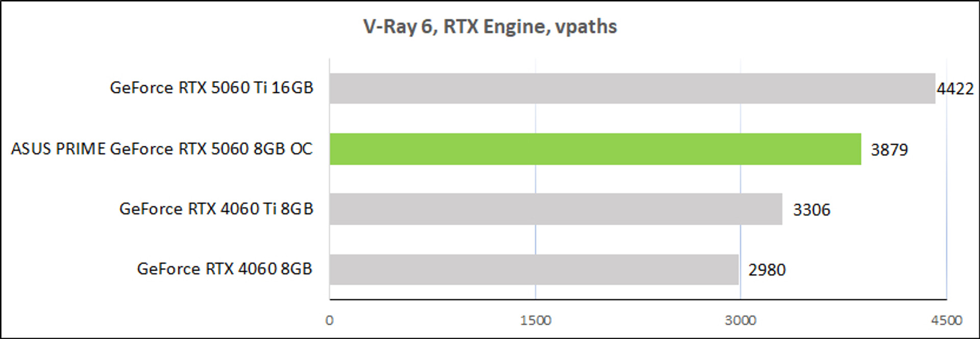The height and width of the screenshot is (339, 980).
Task: Click the 4500 axis tick label
Action: 946,321
